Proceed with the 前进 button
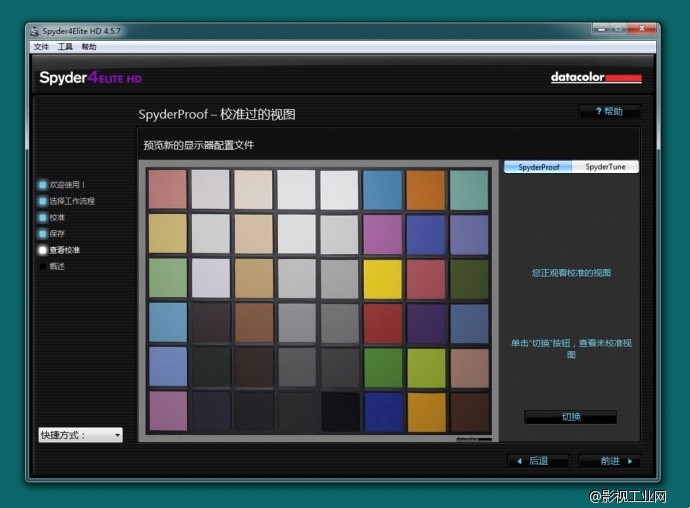This screenshot has height=508, width=690. (x=610, y=461)
